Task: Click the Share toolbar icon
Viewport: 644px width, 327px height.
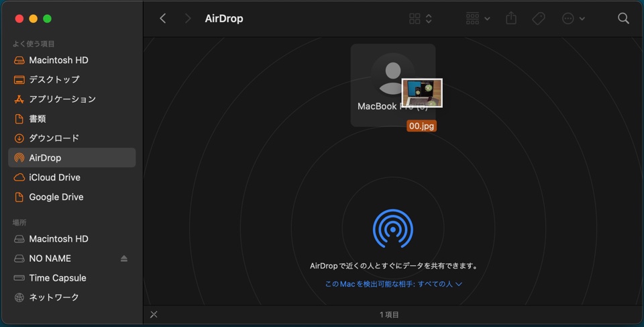Action: pyautogui.click(x=511, y=18)
